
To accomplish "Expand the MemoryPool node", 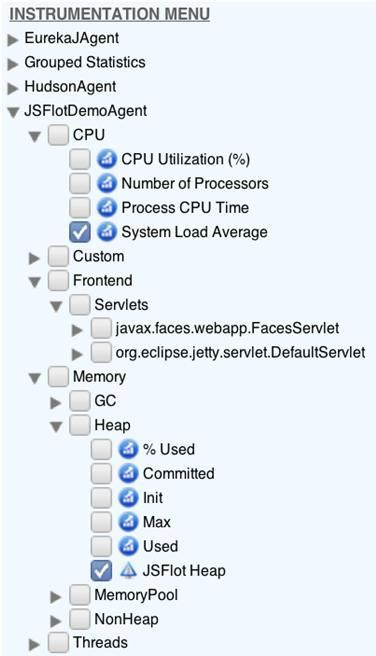I will [x=56, y=597].
